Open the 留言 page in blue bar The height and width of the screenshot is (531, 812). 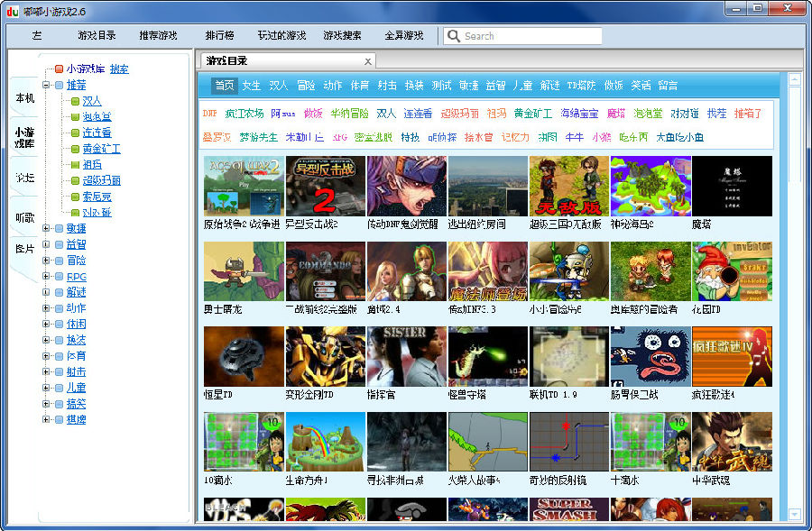(668, 86)
